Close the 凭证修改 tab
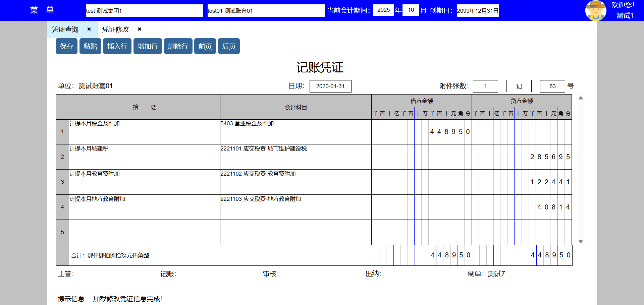Viewport: 644px width, 305px height. 140,29
